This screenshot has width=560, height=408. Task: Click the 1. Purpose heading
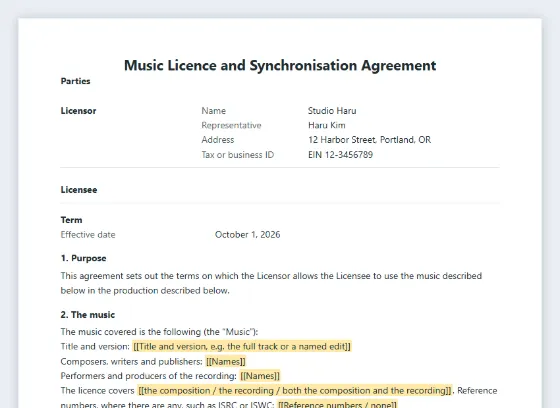[x=84, y=258]
